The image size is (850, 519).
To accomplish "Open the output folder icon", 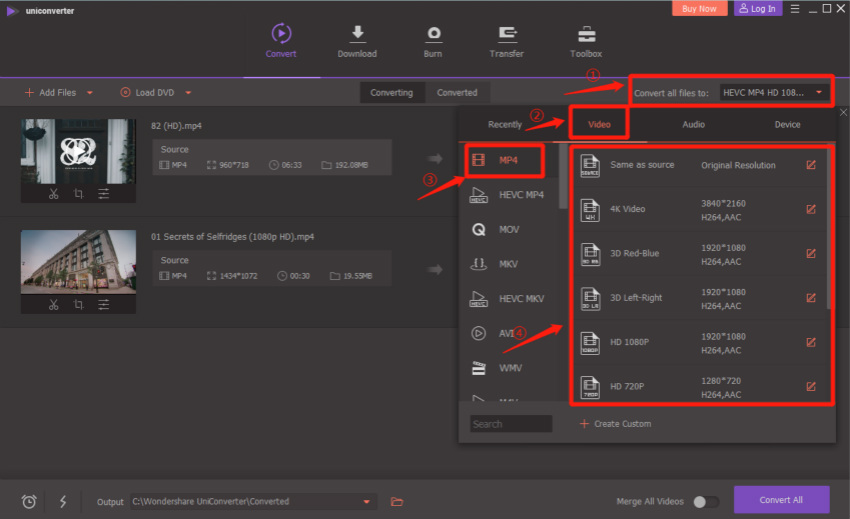I will click(x=397, y=502).
